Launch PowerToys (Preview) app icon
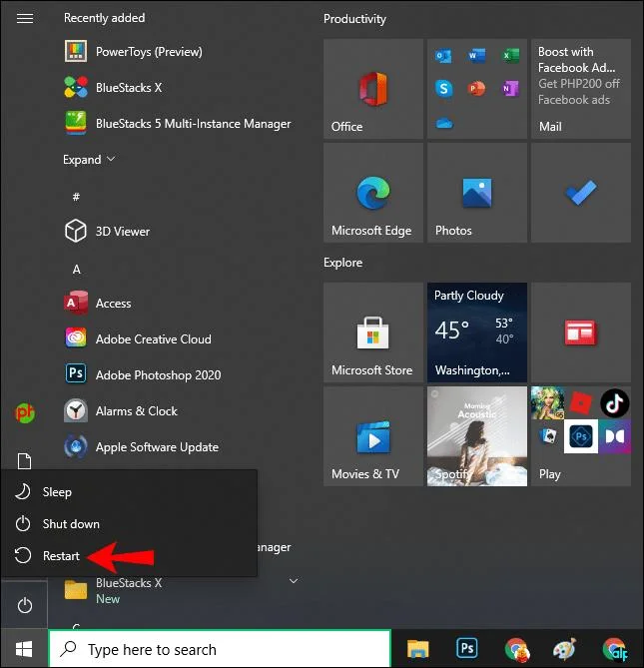The image size is (644, 668). pos(76,52)
